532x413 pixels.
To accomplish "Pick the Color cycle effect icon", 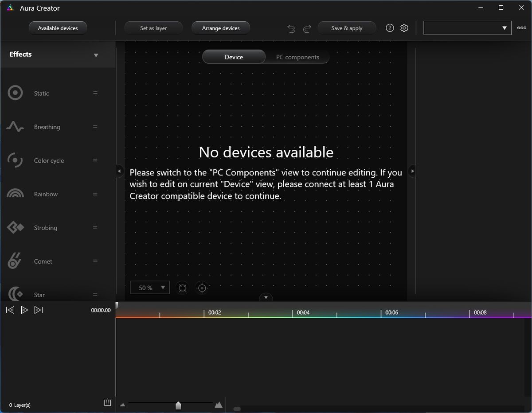I will pyautogui.click(x=15, y=160).
